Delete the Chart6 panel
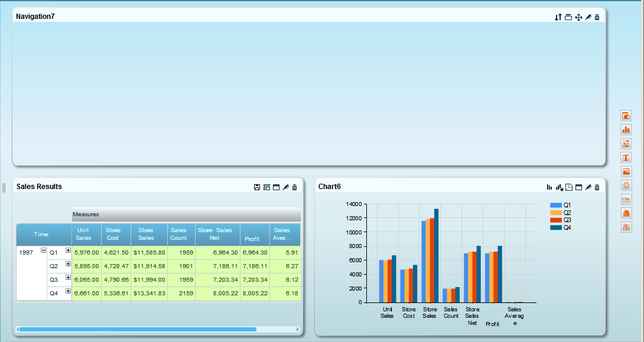 (x=597, y=187)
